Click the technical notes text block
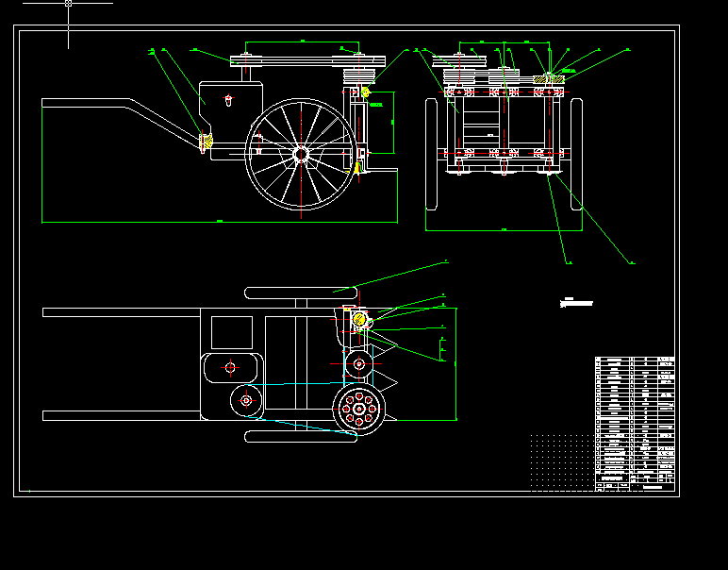Image resolution: width=728 pixels, height=570 pixels. click(x=576, y=303)
